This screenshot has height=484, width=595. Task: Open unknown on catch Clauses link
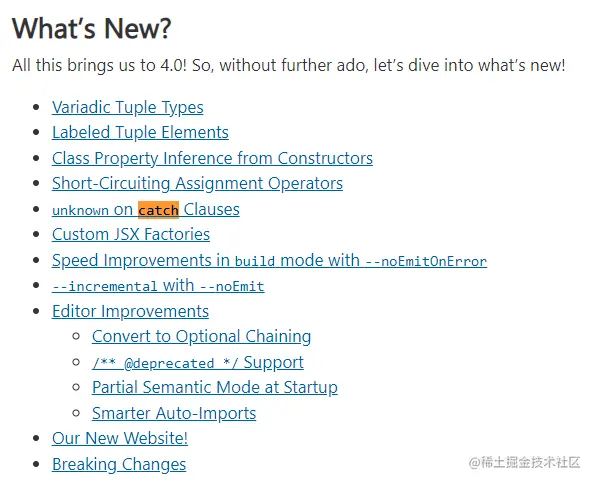click(146, 210)
